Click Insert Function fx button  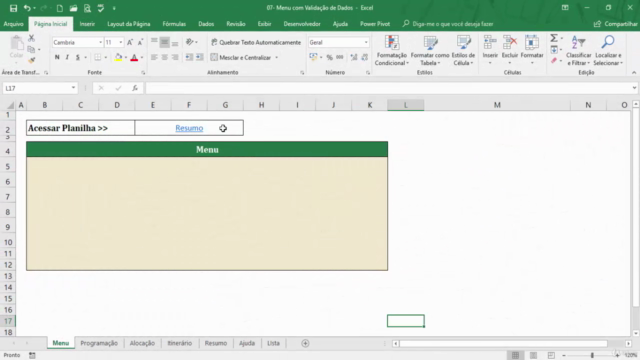[x=135, y=88]
